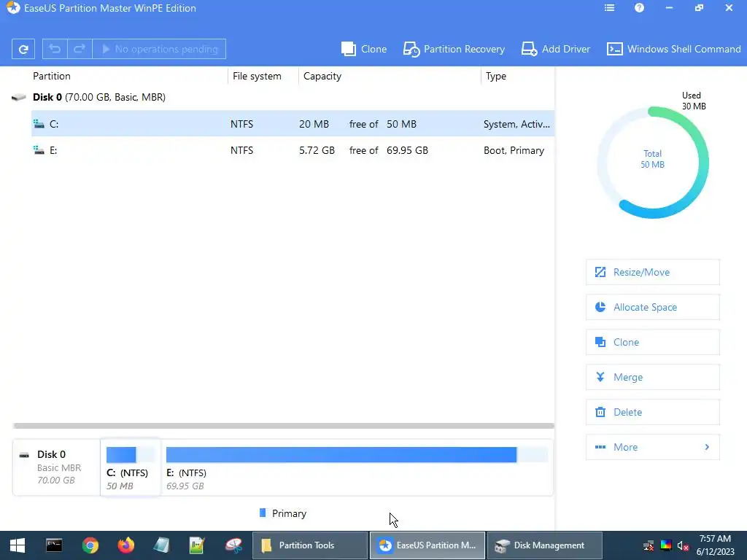Viewport: 747px width, 560px height.
Task: Click the refresh disk information icon
Action: point(23,49)
